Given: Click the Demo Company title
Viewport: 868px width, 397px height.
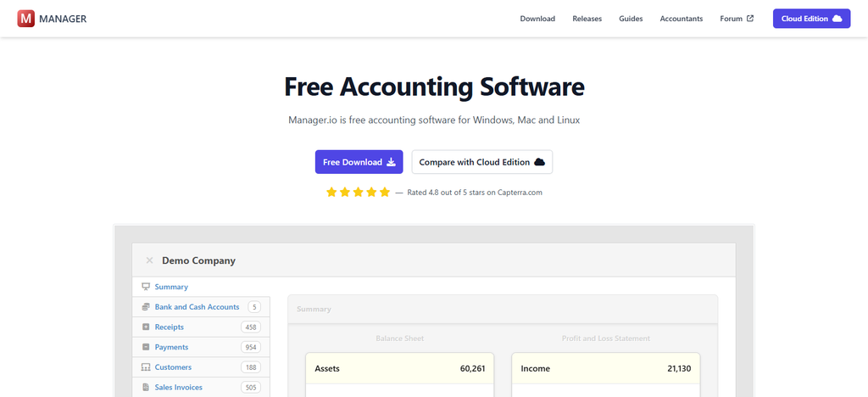Looking at the screenshot, I should (198, 260).
